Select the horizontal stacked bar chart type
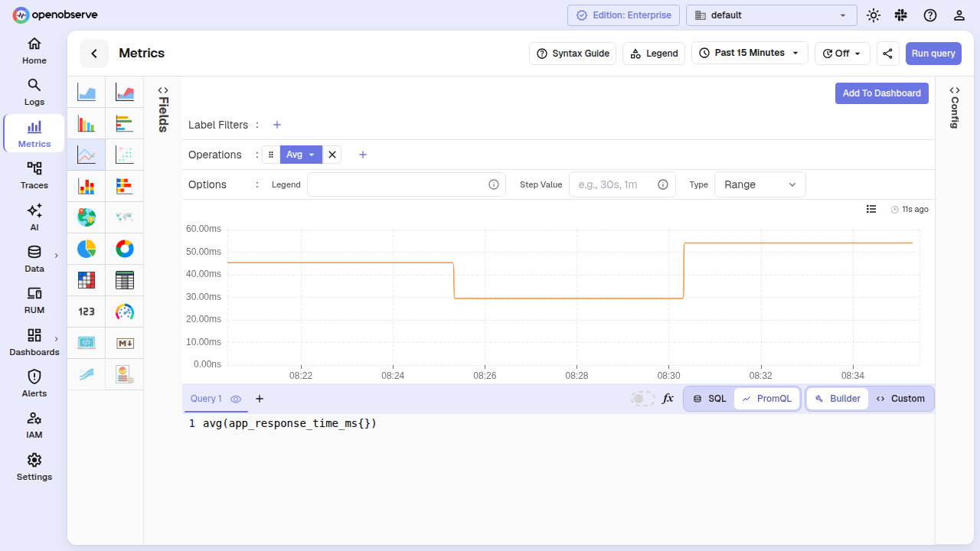Viewport: 980px width, 551px height. tap(125, 186)
